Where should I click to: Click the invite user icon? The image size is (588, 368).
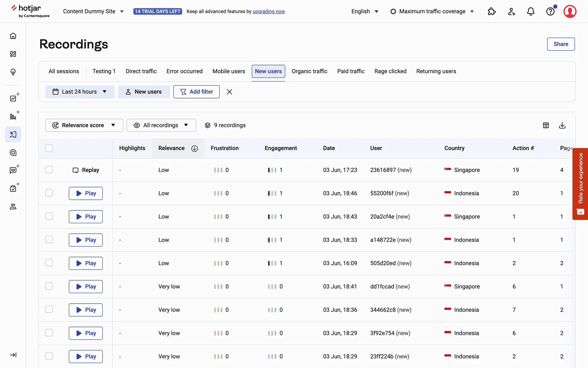tap(511, 12)
